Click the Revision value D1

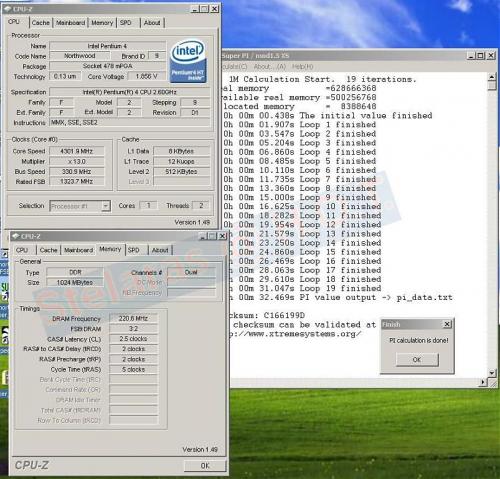[195, 113]
